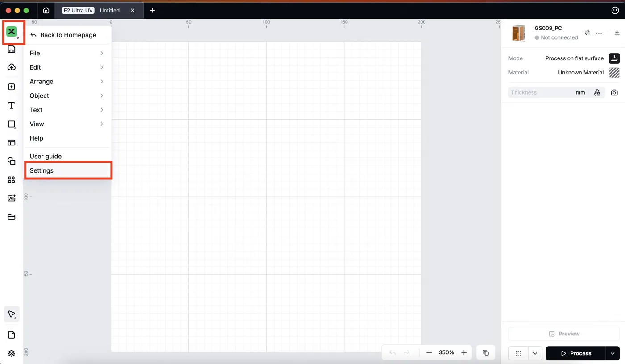The height and width of the screenshot is (364, 625).
Task: Click the undo arrow icon
Action: [392, 353]
